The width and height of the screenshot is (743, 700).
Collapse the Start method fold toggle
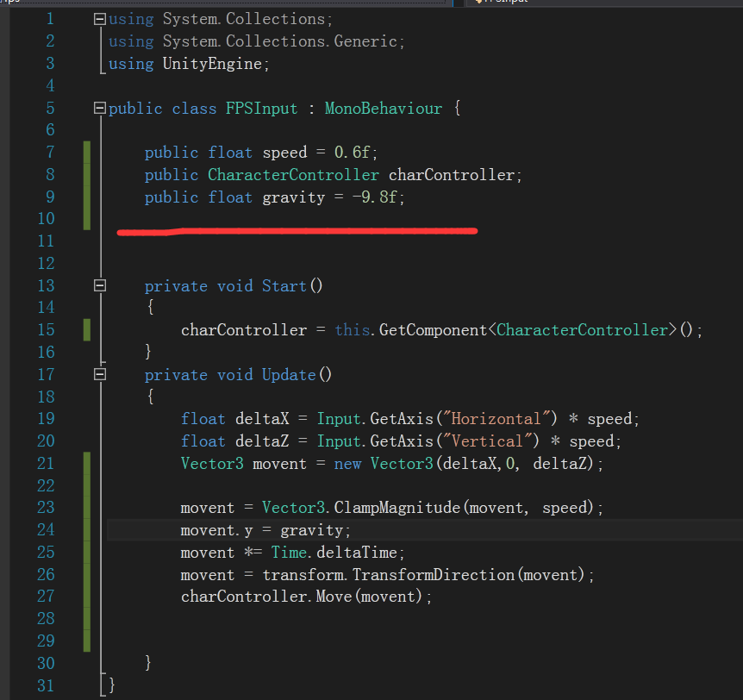click(x=99, y=286)
